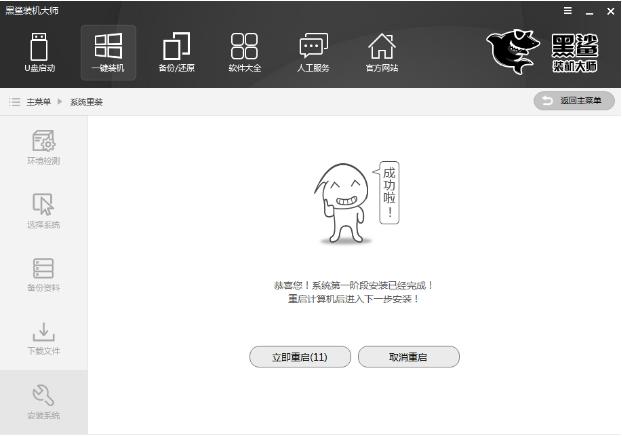Select the 一键装机 one-click install icon
The image size is (622, 436).
(108, 52)
